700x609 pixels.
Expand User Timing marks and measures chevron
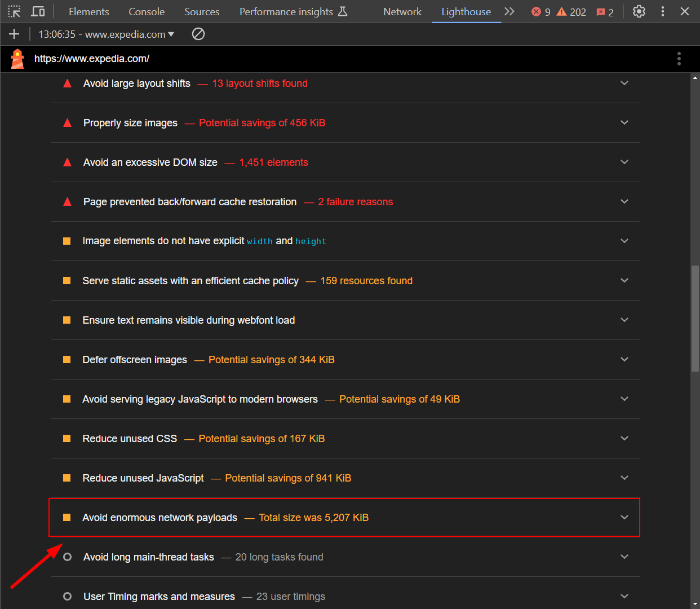(624, 597)
